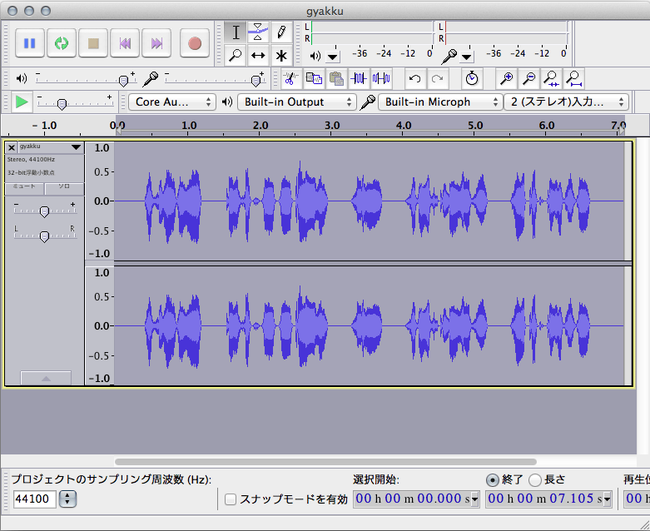650x531 pixels.
Task: Click the green Play-at-speed button
Action: [21, 102]
